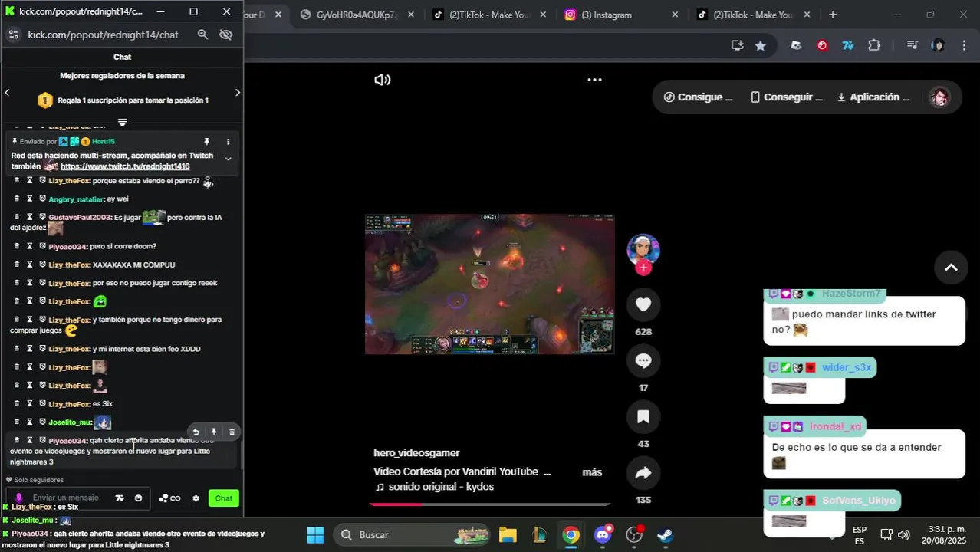Click GustavoPaul2003 username in chat
980x552 pixels.
(80, 218)
